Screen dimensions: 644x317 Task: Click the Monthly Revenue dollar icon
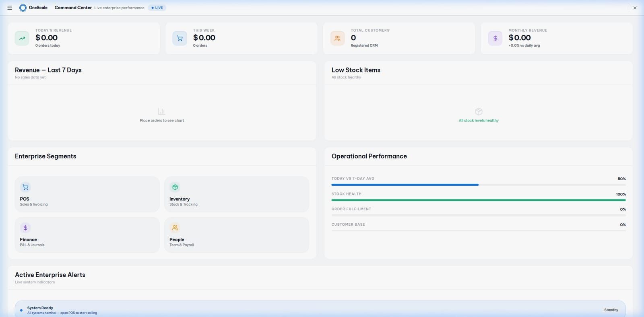[495, 38]
